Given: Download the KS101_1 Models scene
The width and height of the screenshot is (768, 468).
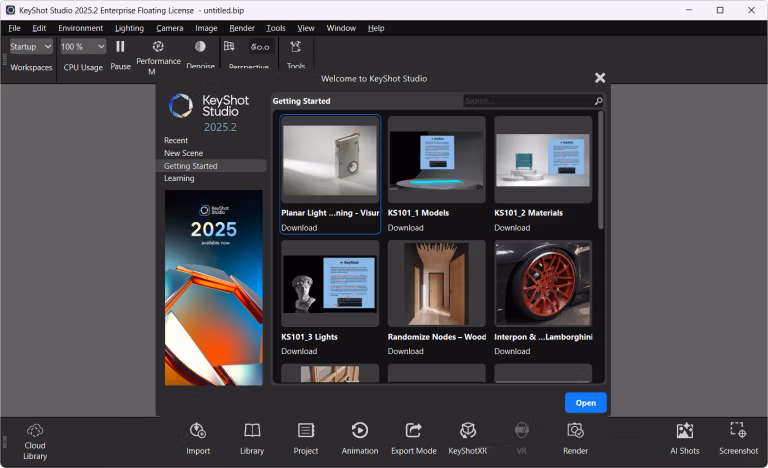Looking at the screenshot, I should click(x=406, y=228).
